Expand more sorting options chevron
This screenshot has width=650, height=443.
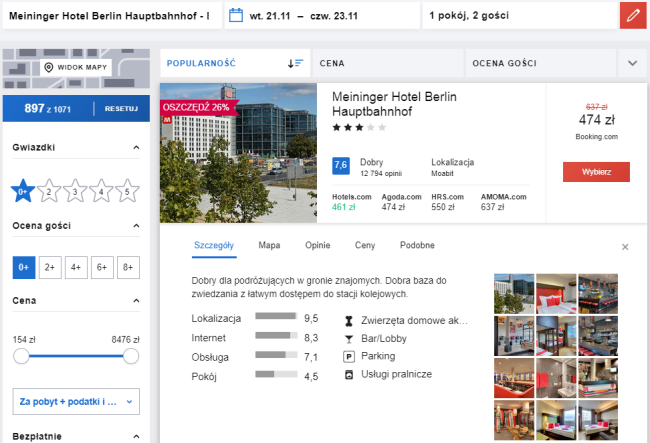coord(631,63)
